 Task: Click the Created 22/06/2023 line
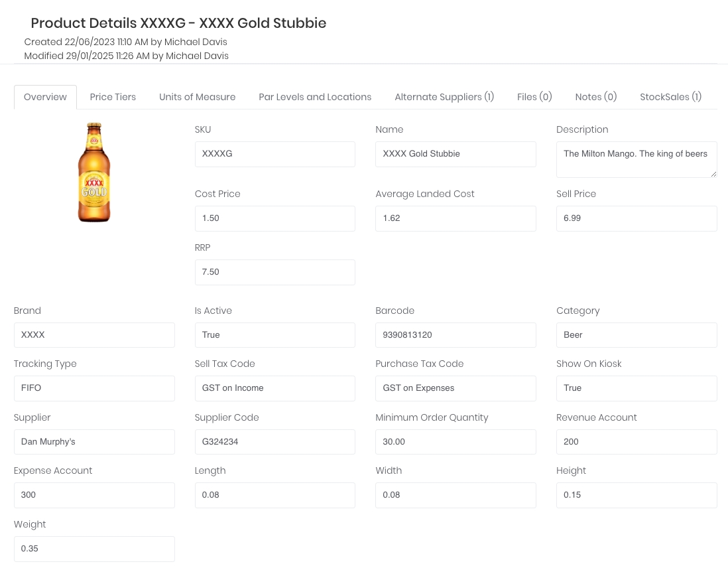pos(125,42)
